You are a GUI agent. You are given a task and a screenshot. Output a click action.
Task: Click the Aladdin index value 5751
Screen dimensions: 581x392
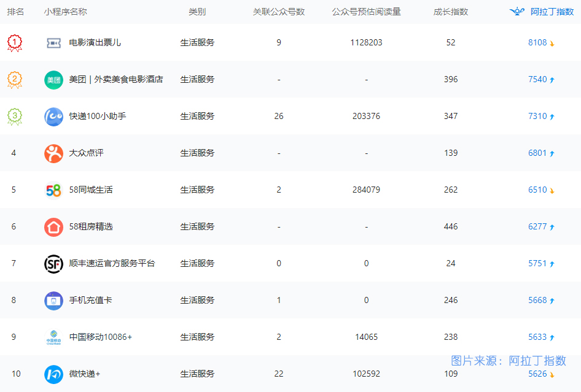tap(537, 263)
